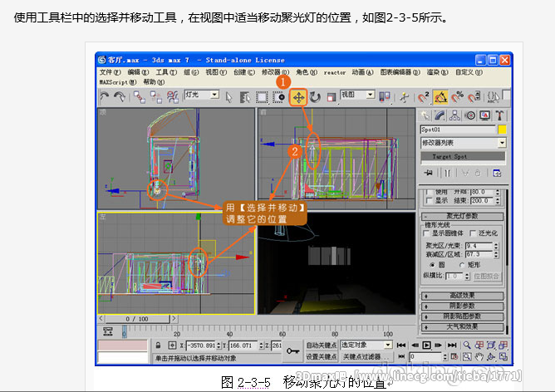The height and width of the screenshot is (392, 555).
Task: Open the 修改器列表 modifier list dropdown
Action: (x=464, y=143)
